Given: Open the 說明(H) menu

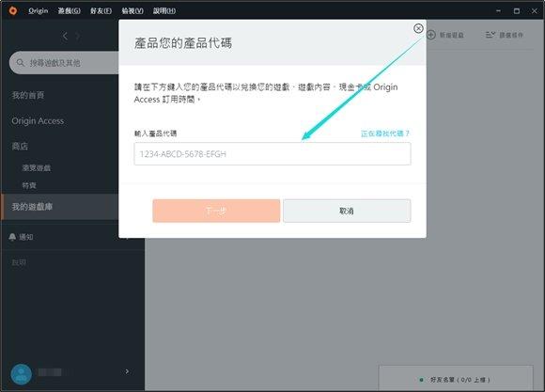Looking at the screenshot, I should (164, 10).
